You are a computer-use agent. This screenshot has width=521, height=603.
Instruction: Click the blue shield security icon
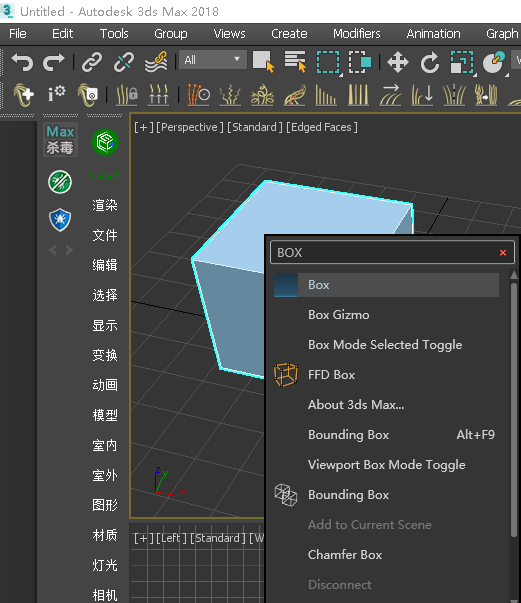[x=60, y=220]
